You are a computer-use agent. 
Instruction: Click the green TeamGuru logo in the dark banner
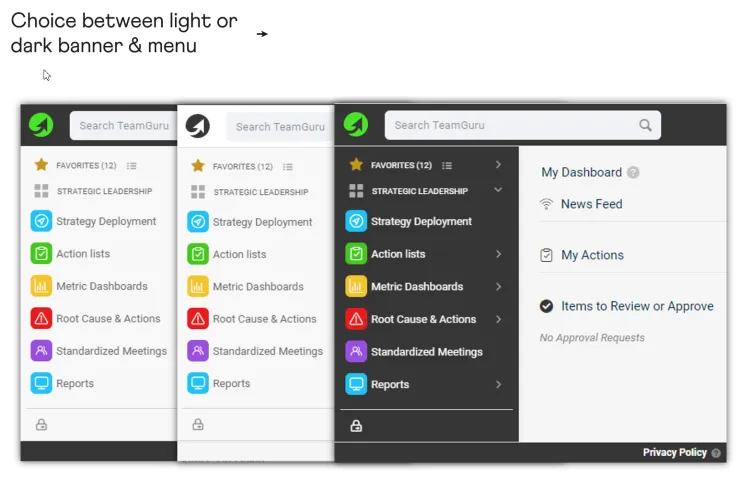point(356,125)
